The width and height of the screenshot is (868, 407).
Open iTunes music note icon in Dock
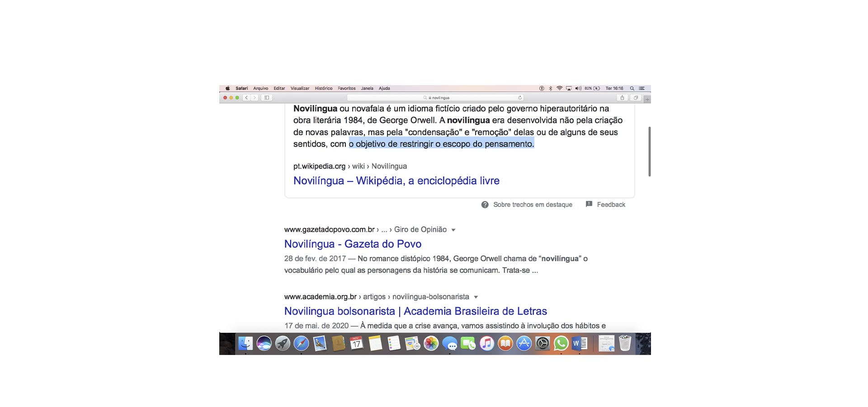point(486,344)
